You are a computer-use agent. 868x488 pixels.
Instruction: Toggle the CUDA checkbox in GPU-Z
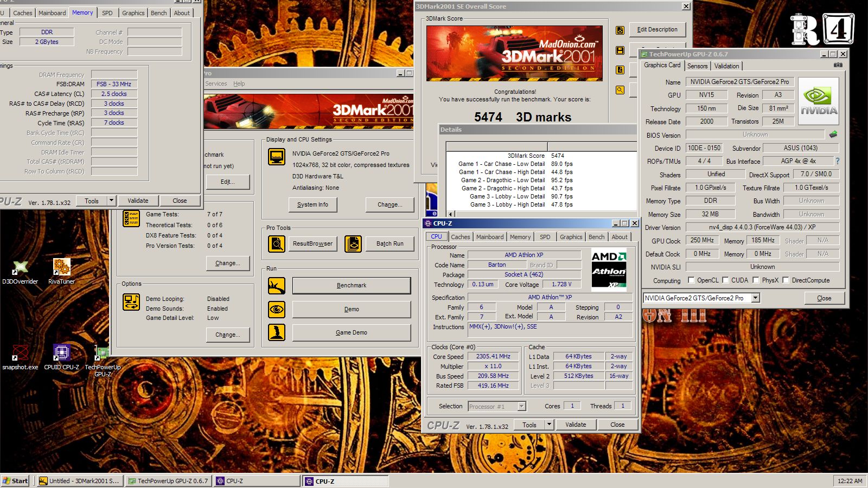[x=725, y=280]
